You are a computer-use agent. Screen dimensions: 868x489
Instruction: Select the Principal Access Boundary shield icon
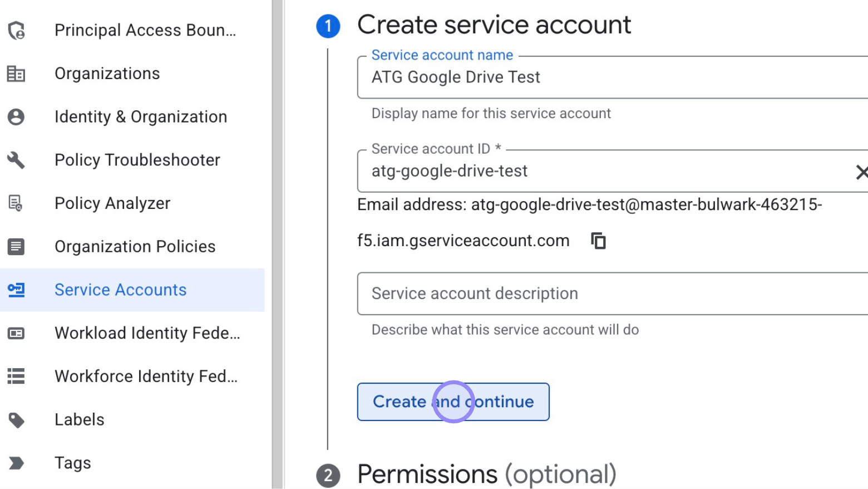[16, 30]
